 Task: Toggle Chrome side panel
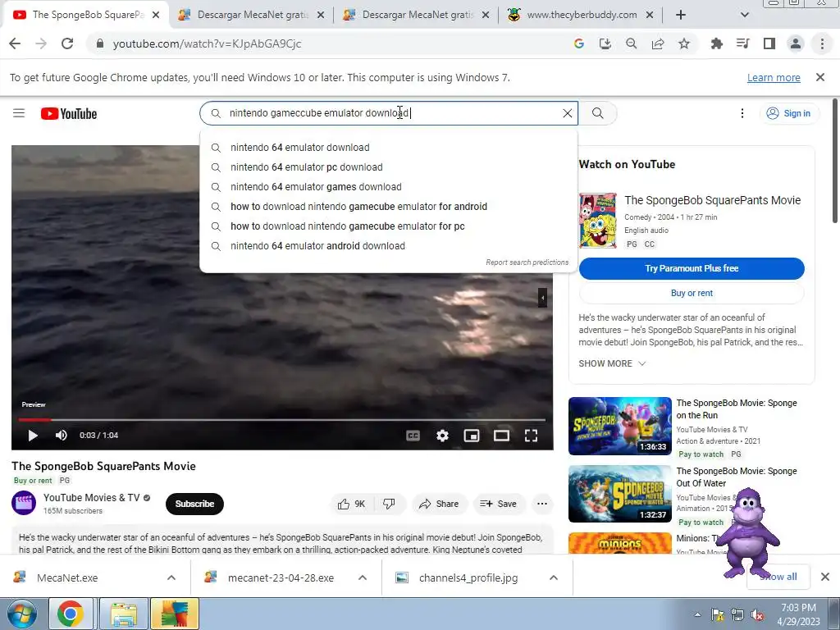[x=769, y=43]
